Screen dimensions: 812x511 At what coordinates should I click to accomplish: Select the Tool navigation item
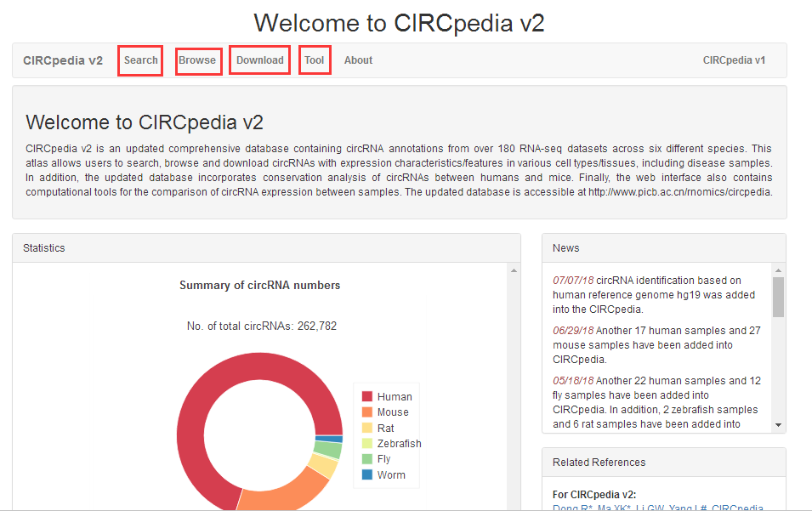coord(315,60)
